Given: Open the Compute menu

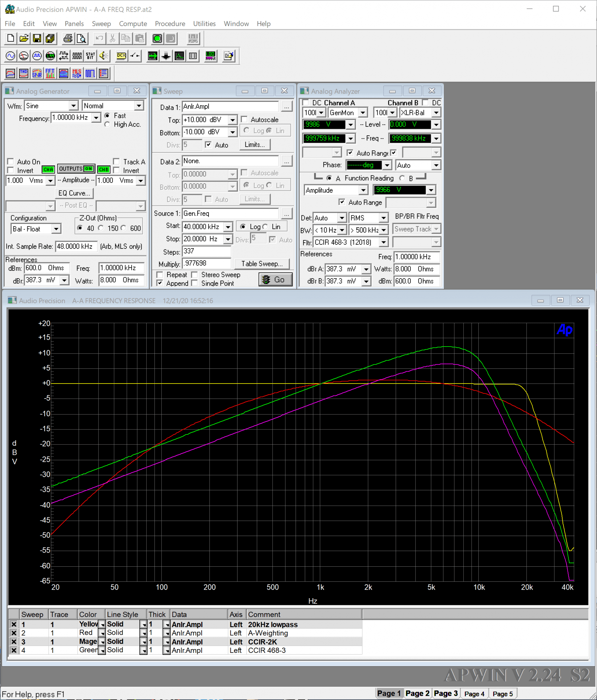Looking at the screenshot, I should [133, 24].
